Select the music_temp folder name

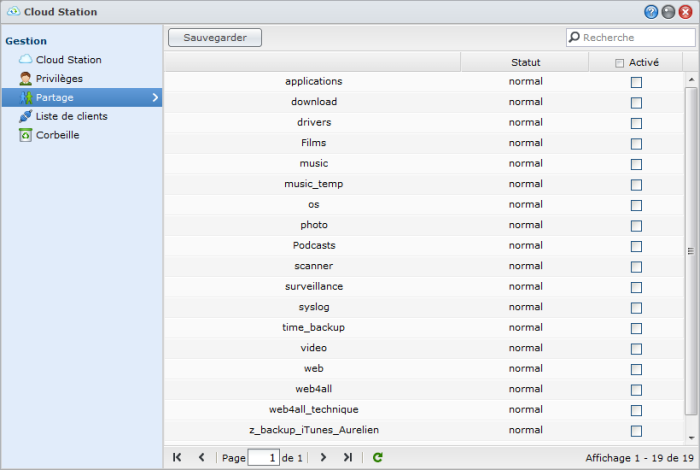(313, 184)
